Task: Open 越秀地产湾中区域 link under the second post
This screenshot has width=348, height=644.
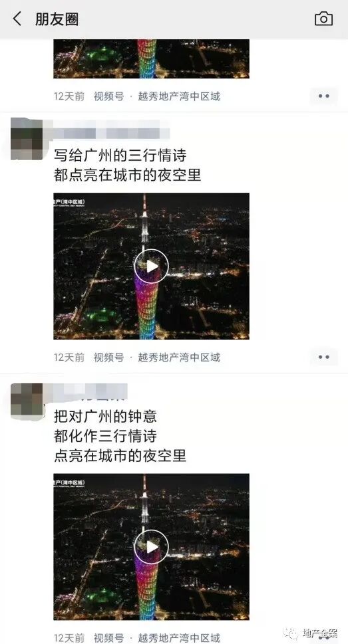Action: [x=179, y=358]
